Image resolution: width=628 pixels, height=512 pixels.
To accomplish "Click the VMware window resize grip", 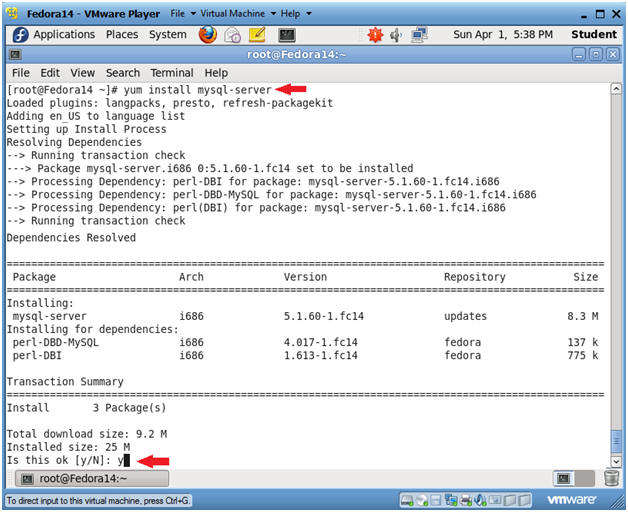I will pos(618,502).
